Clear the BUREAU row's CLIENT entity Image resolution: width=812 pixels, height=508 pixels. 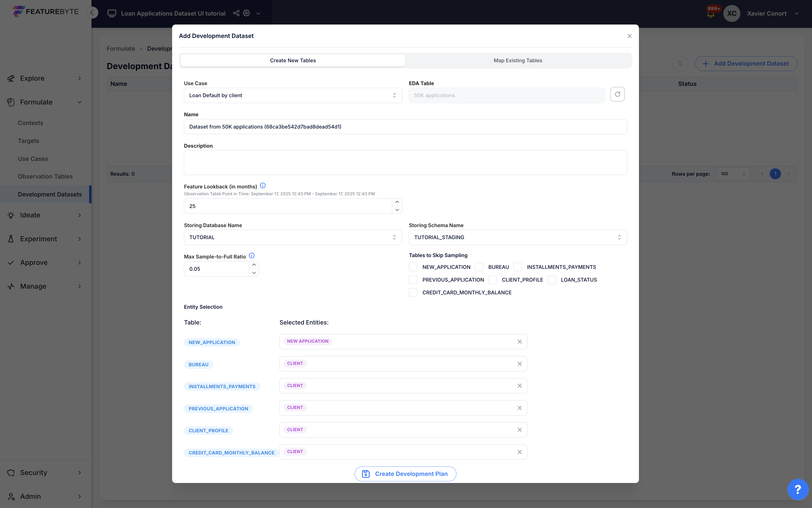tap(519, 364)
